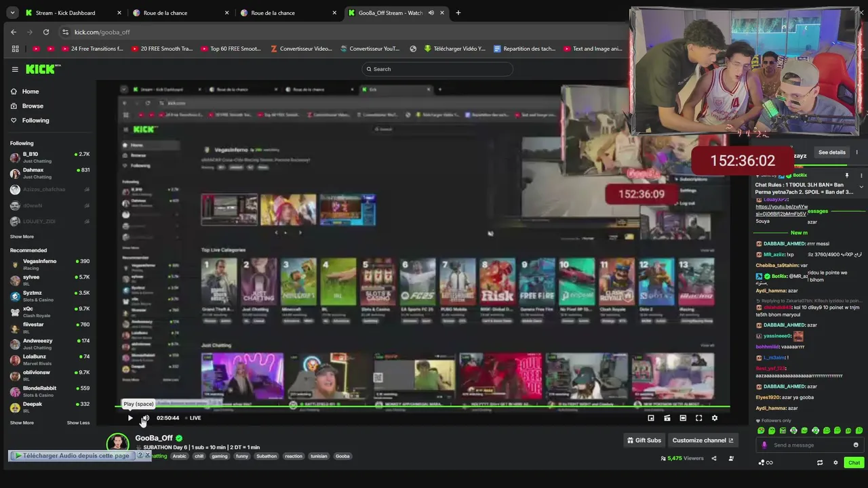Click the Kick search field
Image resolution: width=868 pixels, height=488 pixels.
(x=437, y=69)
